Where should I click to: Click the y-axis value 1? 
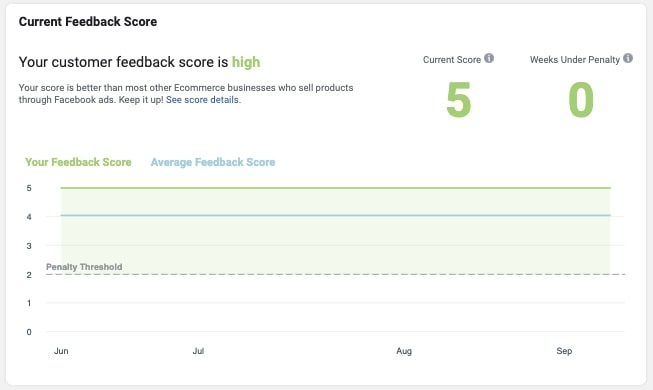29,303
